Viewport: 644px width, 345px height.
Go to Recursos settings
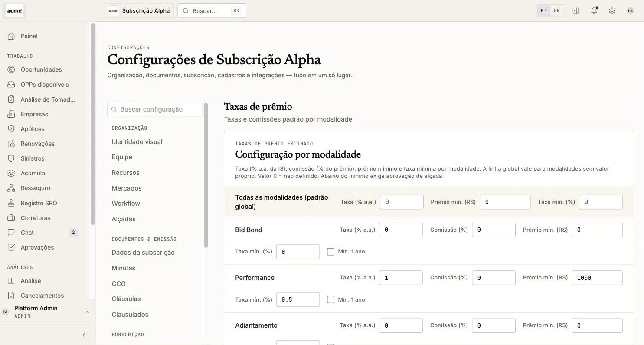[x=126, y=173]
